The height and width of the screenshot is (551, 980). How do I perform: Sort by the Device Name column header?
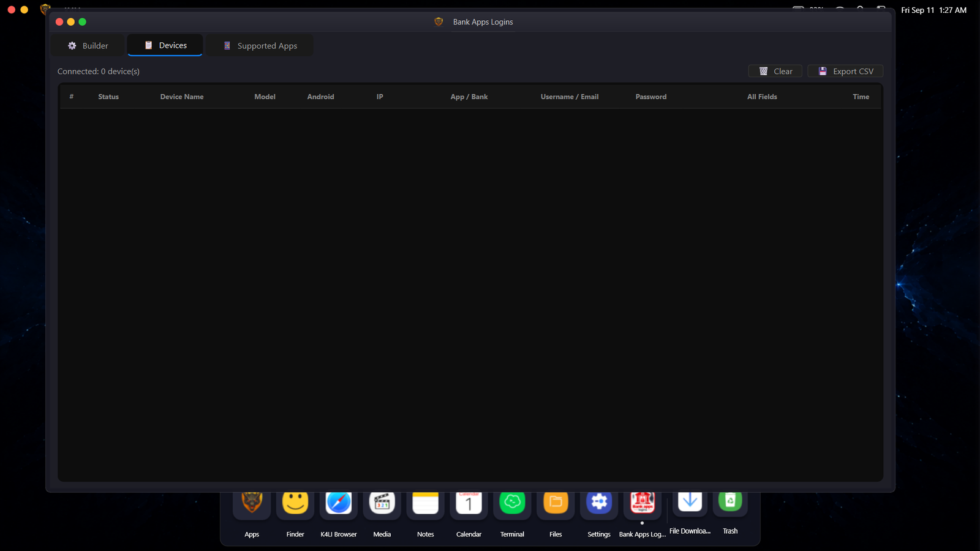[x=182, y=97]
